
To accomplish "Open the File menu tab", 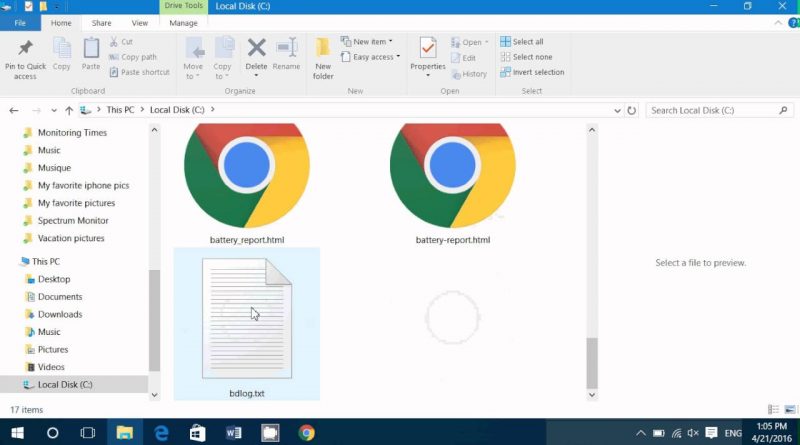I will click(20, 23).
